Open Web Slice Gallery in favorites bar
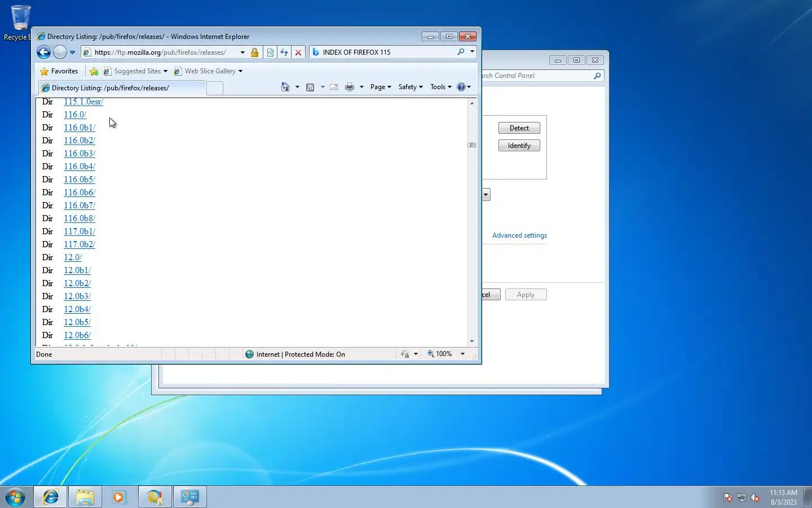The width and height of the screenshot is (812, 508). click(x=208, y=71)
